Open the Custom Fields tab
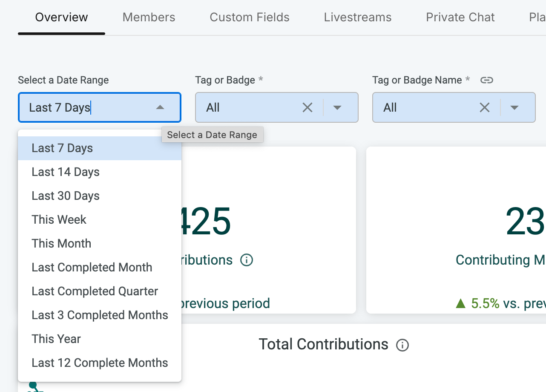The width and height of the screenshot is (546, 392). pos(250,17)
